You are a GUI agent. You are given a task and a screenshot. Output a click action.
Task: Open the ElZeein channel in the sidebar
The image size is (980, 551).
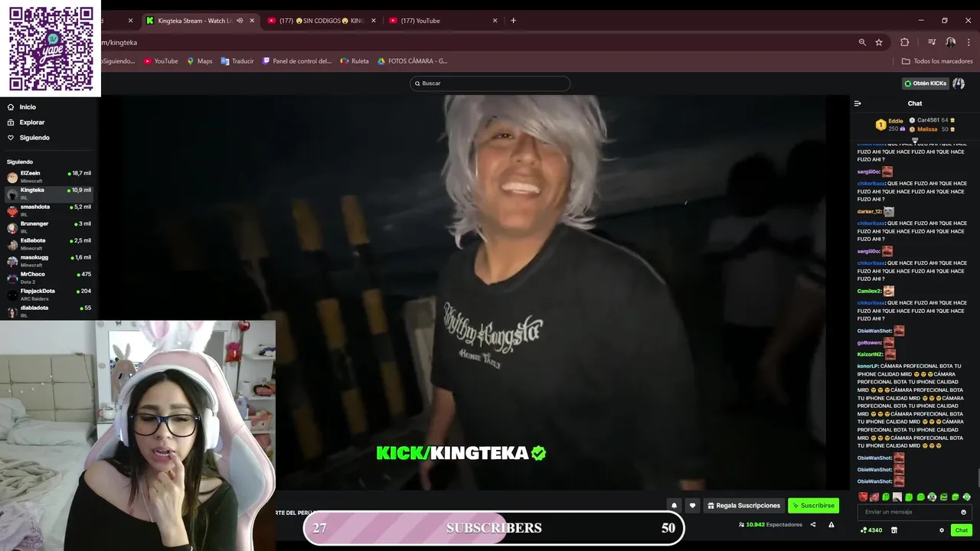tap(49, 177)
